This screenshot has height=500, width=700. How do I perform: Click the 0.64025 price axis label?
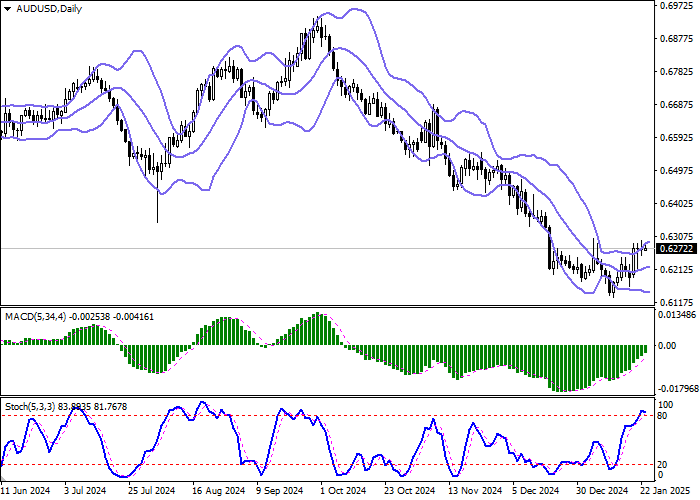(x=676, y=204)
